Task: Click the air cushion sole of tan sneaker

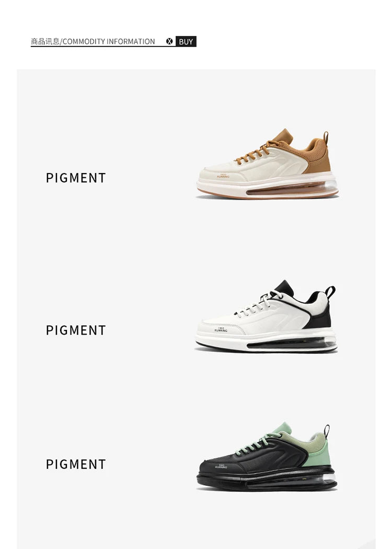Action: tap(291, 188)
